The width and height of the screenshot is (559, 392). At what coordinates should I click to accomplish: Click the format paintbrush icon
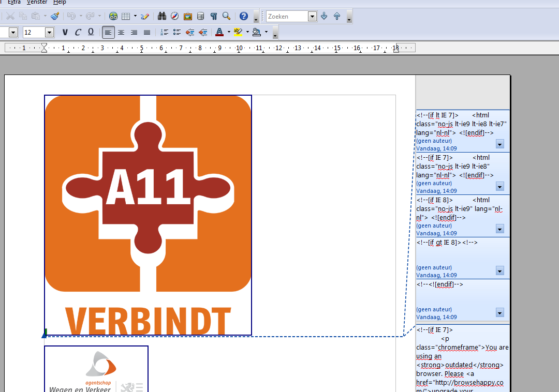point(55,17)
